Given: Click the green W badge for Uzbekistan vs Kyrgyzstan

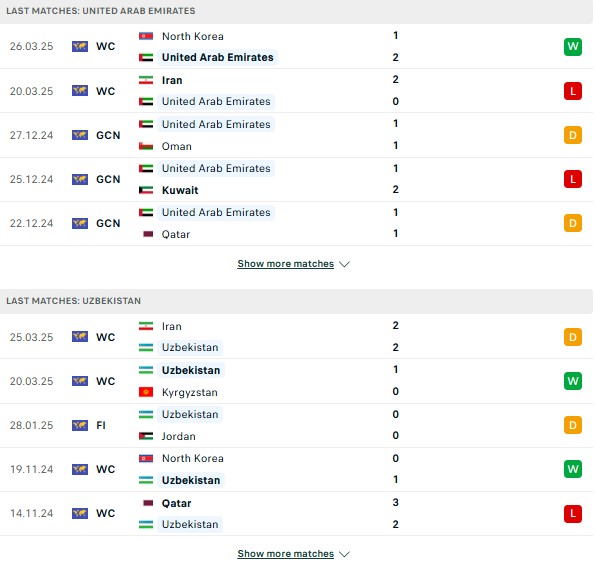Looking at the screenshot, I should 572,381.
